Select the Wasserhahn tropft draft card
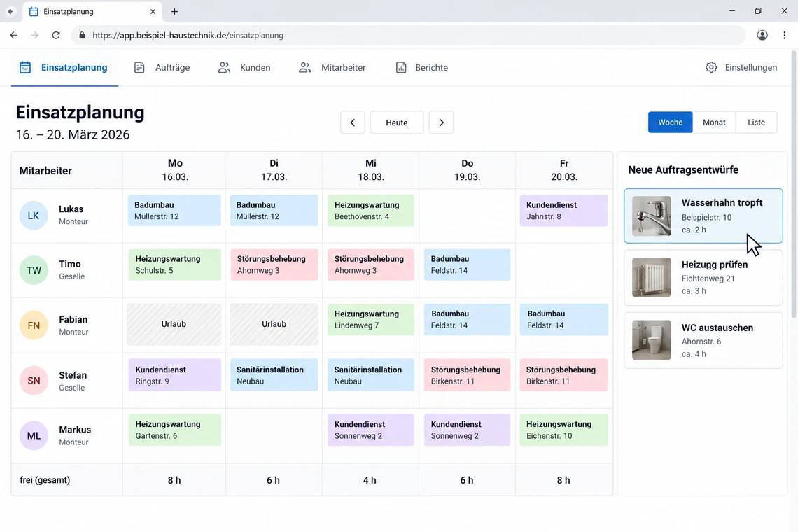The image size is (798, 532). pyautogui.click(x=703, y=216)
